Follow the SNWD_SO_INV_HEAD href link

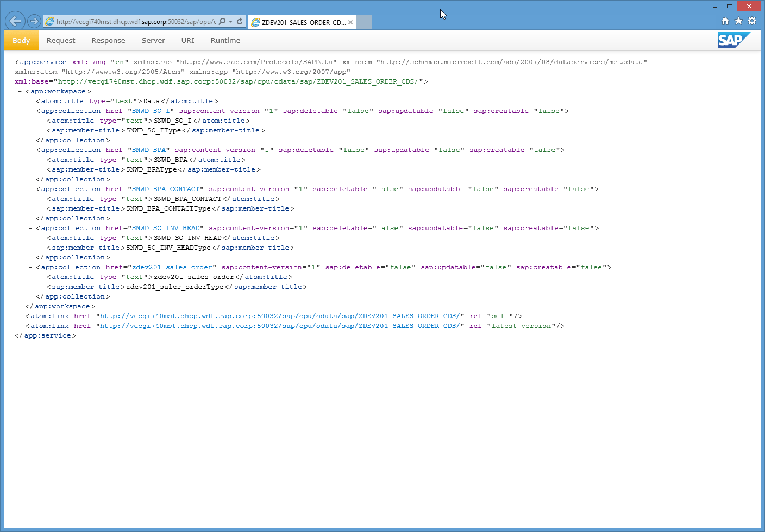click(x=166, y=228)
